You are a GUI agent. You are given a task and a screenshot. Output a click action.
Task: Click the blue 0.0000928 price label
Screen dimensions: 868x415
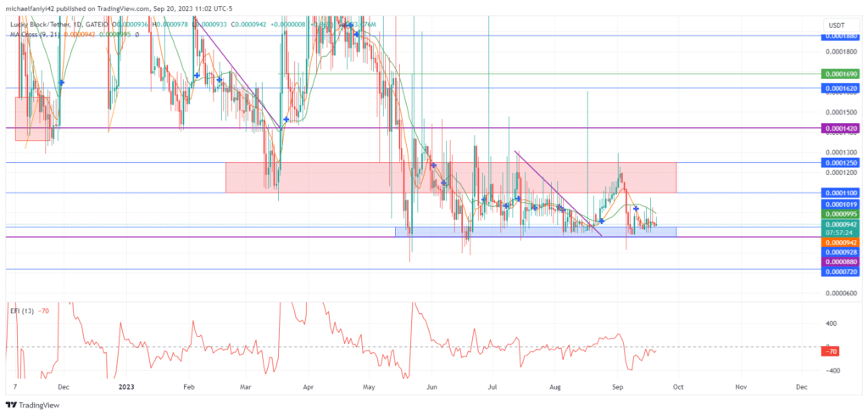click(x=838, y=252)
